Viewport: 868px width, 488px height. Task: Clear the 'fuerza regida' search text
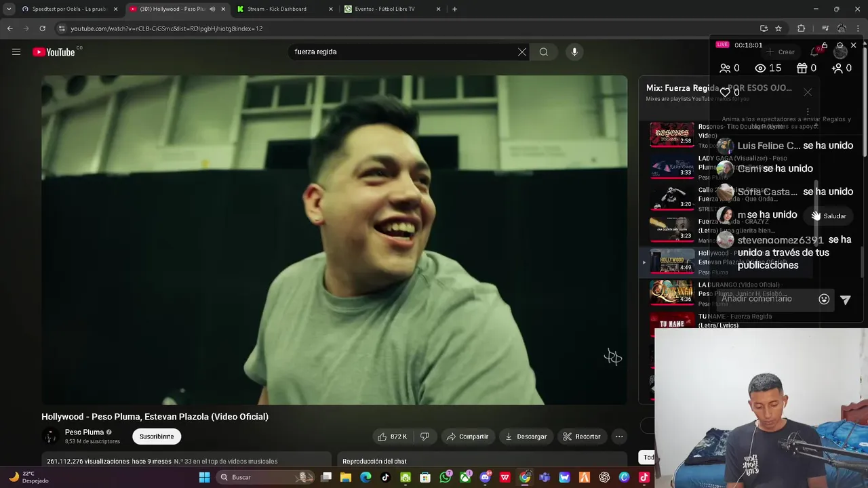522,52
